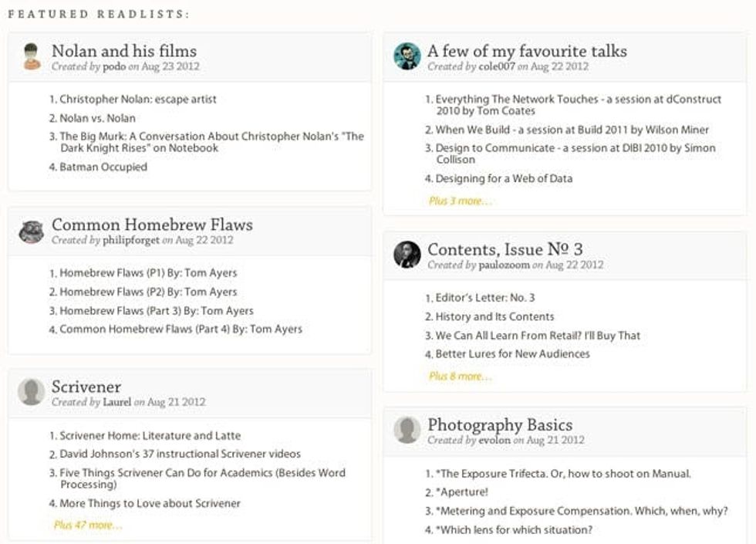Open the 'Nolan and his films' readlist title
This screenshot has width=756, height=544.
tap(123, 51)
